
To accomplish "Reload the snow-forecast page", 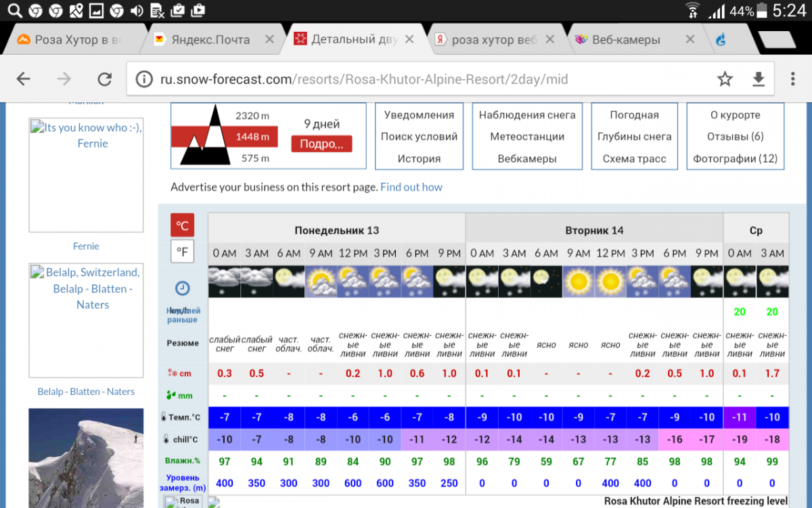I will (x=104, y=79).
